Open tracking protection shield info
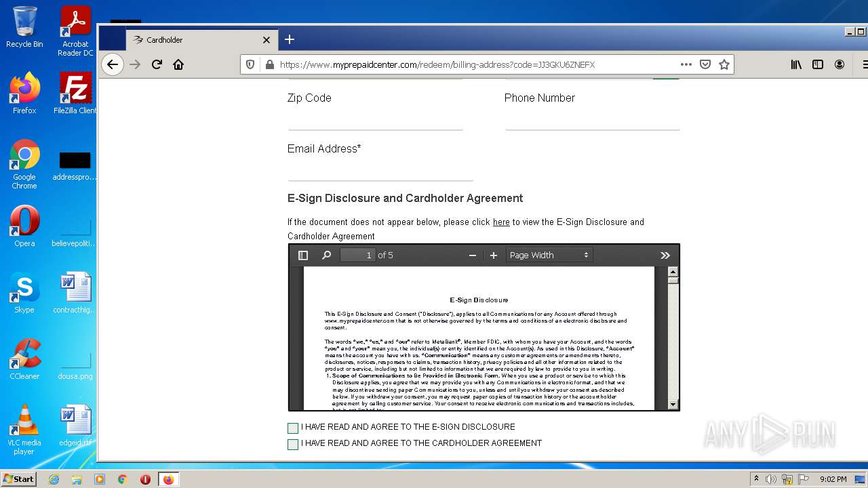This screenshot has width=868, height=488. point(250,64)
